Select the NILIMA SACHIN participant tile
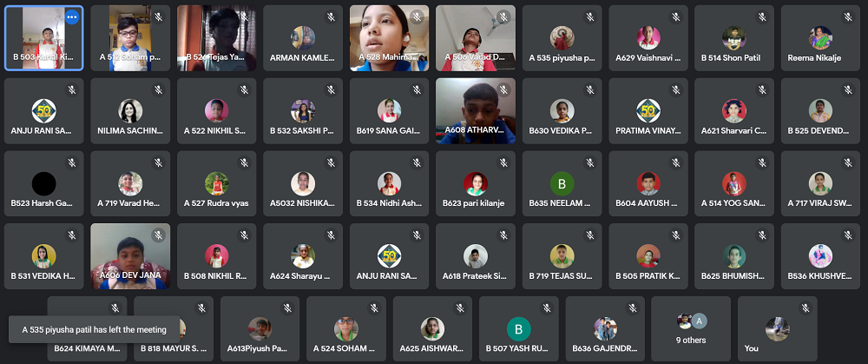Viewport: 868px width, 364px height. pyautogui.click(x=131, y=111)
